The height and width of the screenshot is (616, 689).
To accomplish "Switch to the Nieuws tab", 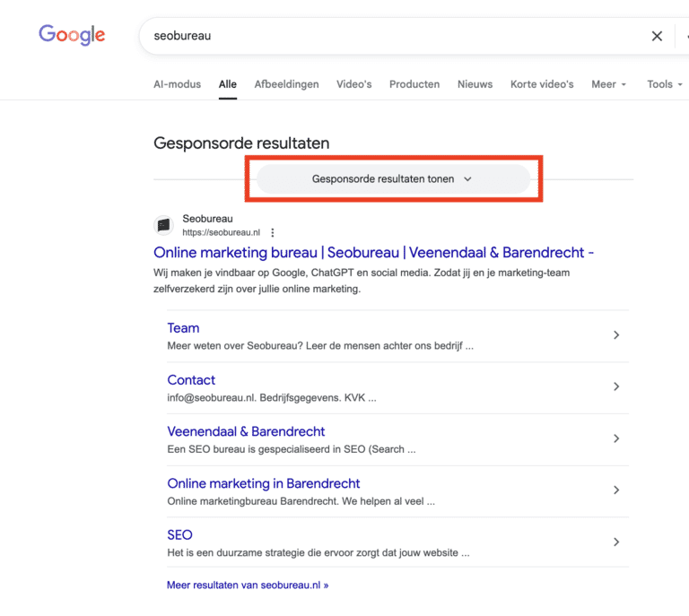I will (x=475, y=84).
